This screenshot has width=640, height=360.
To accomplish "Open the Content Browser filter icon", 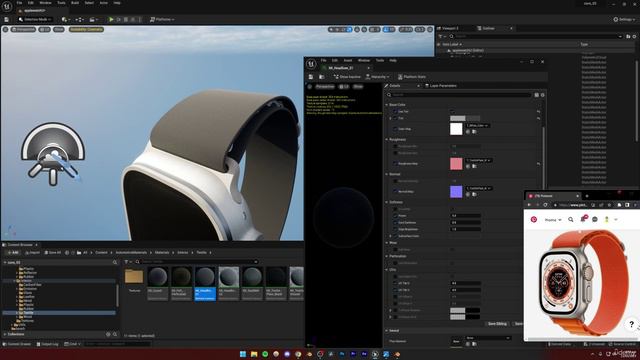I will (127, 262).
